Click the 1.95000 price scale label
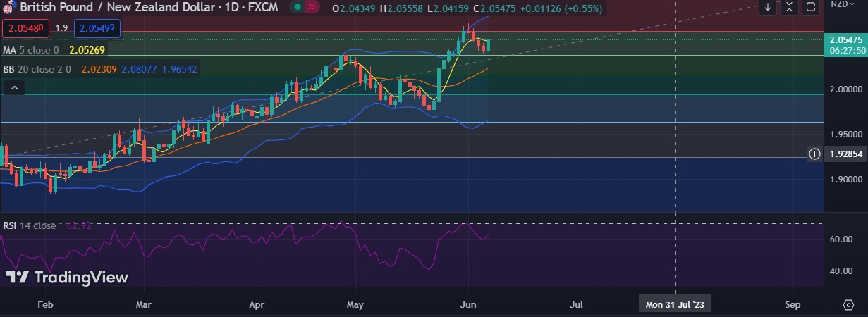Image resolution: width=868 pixels, height=317 pixels. click(847, 135)
